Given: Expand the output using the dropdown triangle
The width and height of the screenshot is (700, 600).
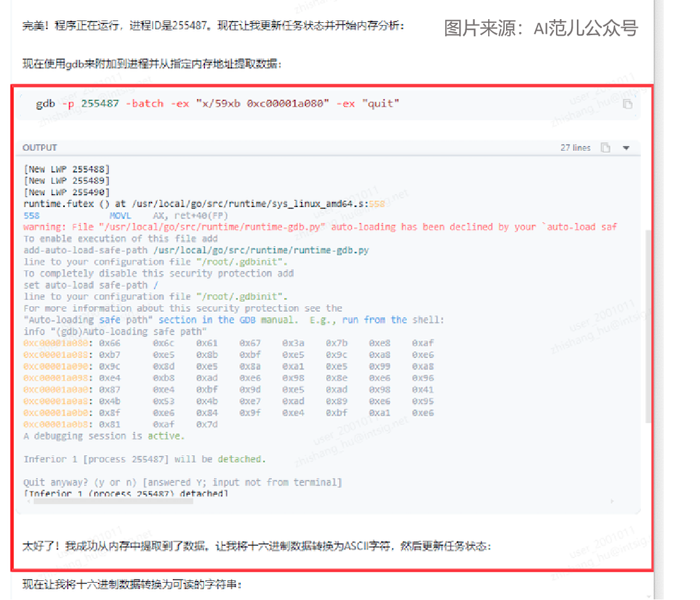Looking at the screenshot, I should point(626,147).
